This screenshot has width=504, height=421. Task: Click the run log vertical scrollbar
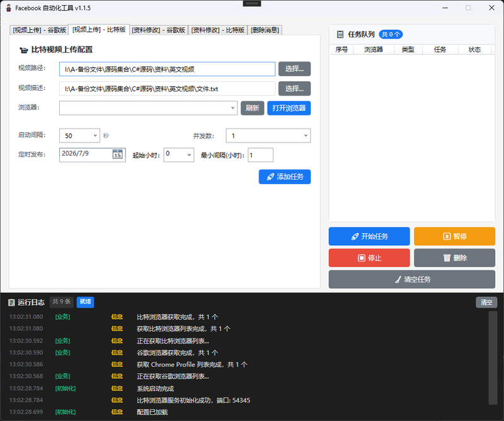click(x=493, y=357)
